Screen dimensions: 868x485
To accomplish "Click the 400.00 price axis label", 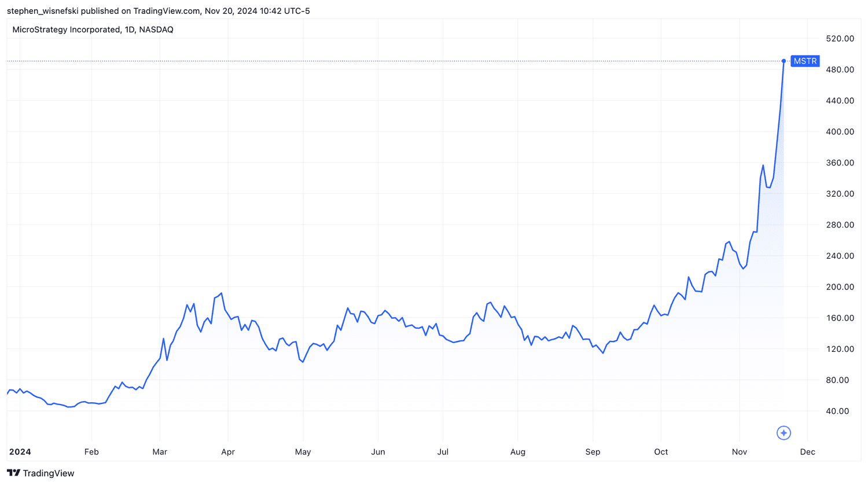I will (840, 131).
